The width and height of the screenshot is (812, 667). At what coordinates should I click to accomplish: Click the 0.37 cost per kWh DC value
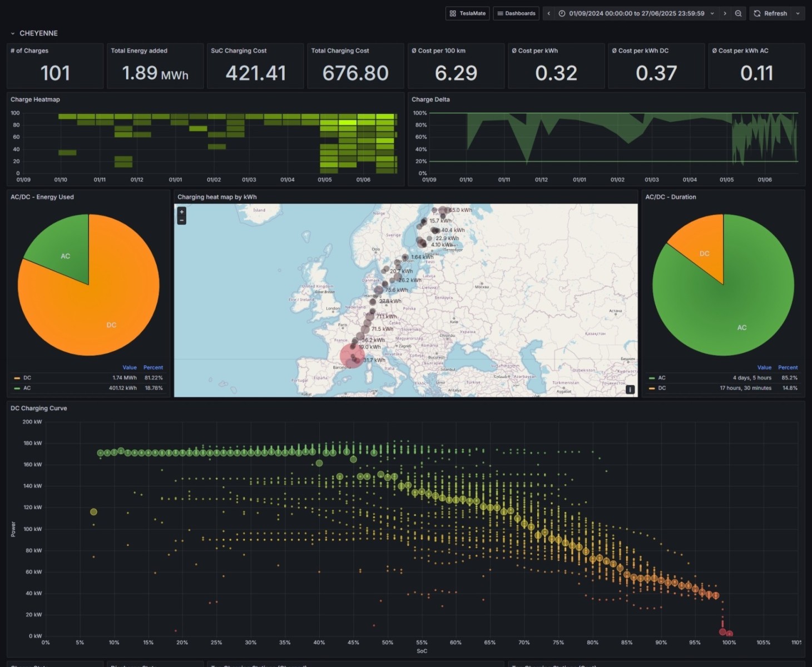656,73
